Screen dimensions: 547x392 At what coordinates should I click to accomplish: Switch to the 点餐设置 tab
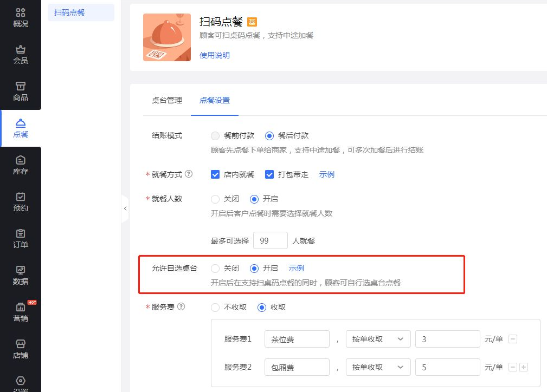pyautogui.click(x=215, y=100)
